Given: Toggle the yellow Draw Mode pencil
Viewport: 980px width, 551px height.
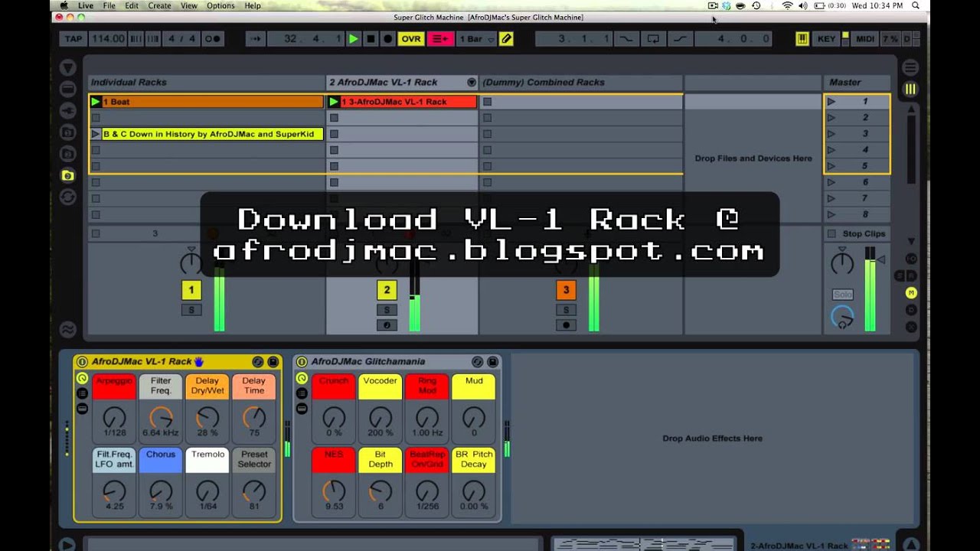Looking at the screenshot, I should point(506,39).
